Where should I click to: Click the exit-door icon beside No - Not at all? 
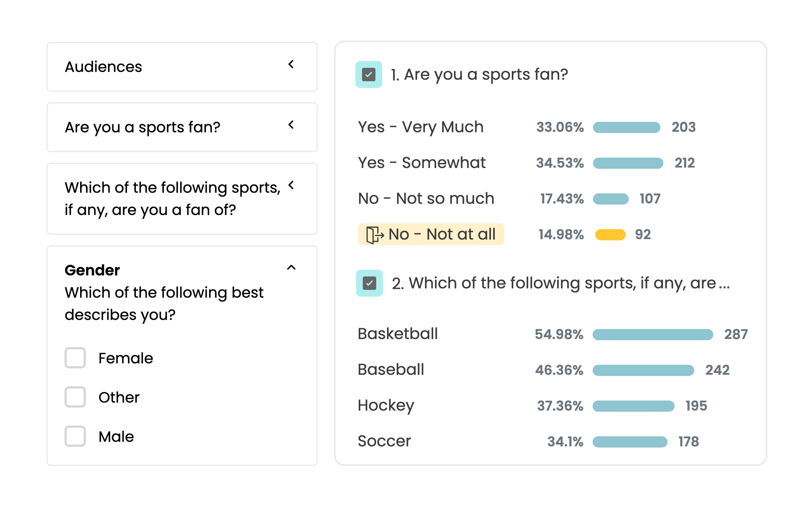(x=375, y=235)
